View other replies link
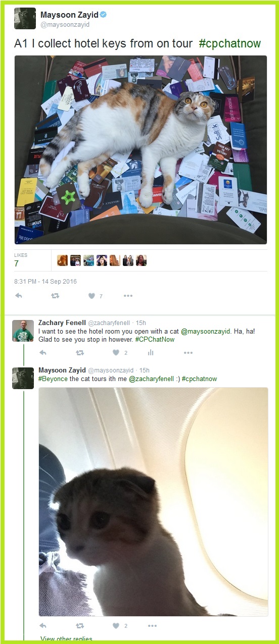The height and width of the screenshot is (644, 279). click(65, 639)
